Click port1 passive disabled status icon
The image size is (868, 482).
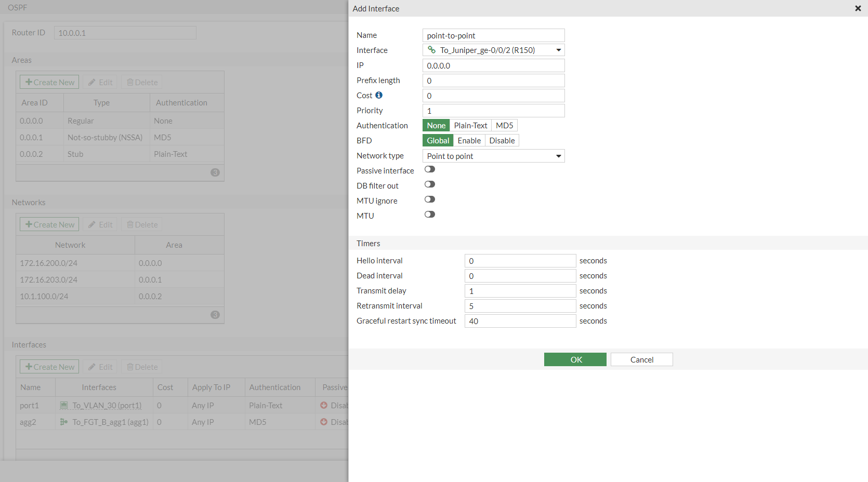[324, 406]
